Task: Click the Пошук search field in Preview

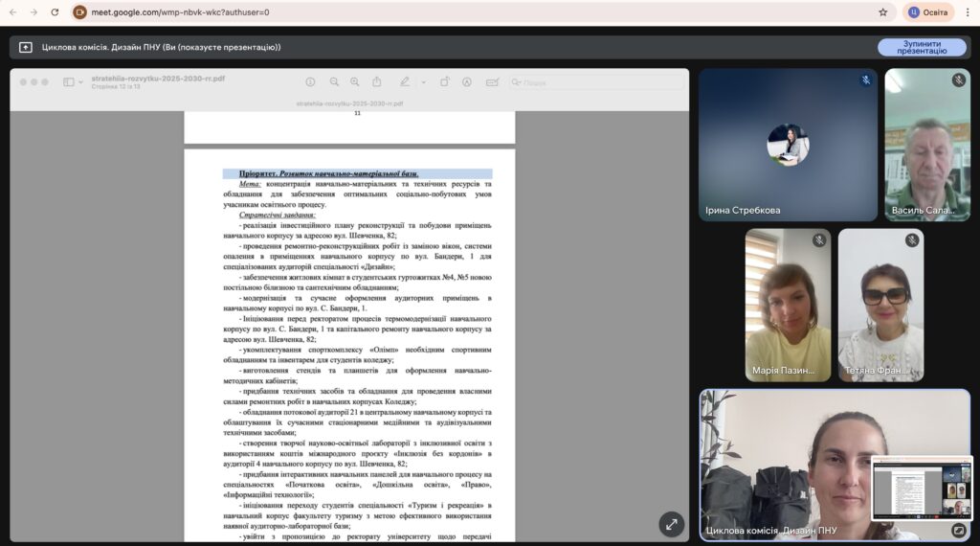Action: pyautogui.click(x=595, y=82)
